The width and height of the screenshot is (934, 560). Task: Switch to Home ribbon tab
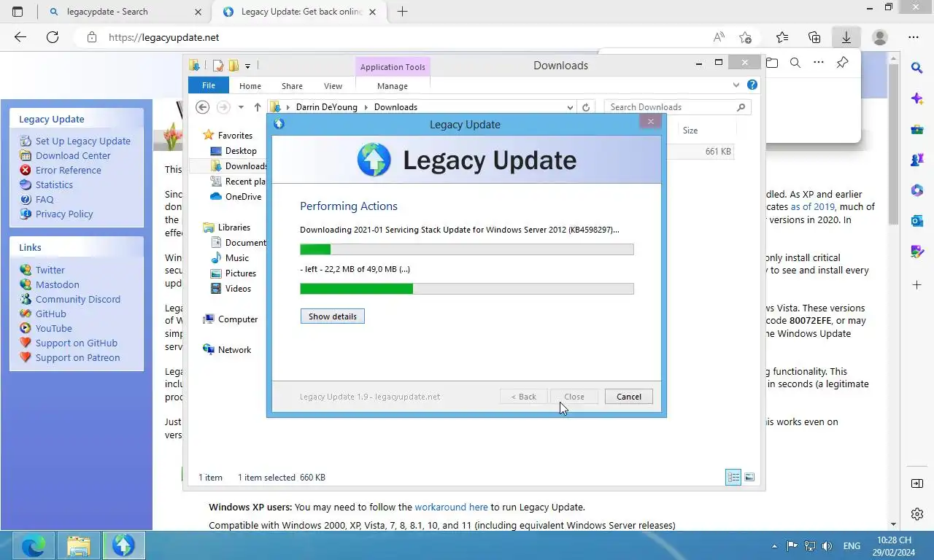click(250, 86)
